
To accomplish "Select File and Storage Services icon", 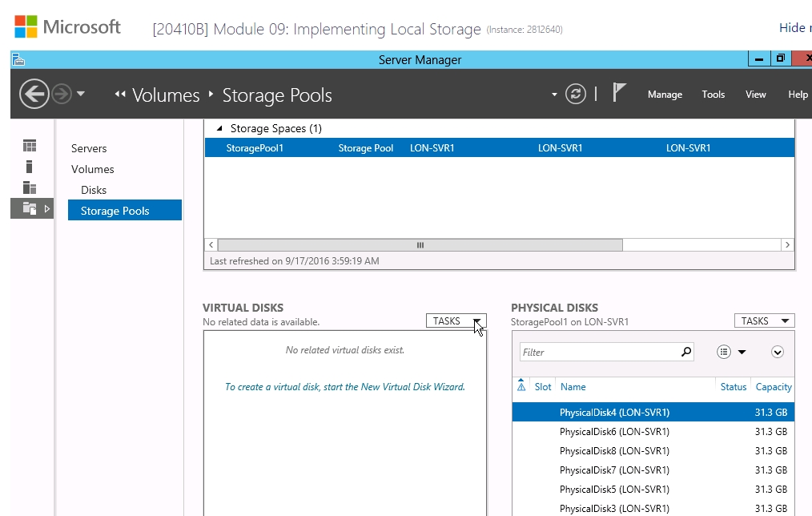I will (x=30, y=209).
